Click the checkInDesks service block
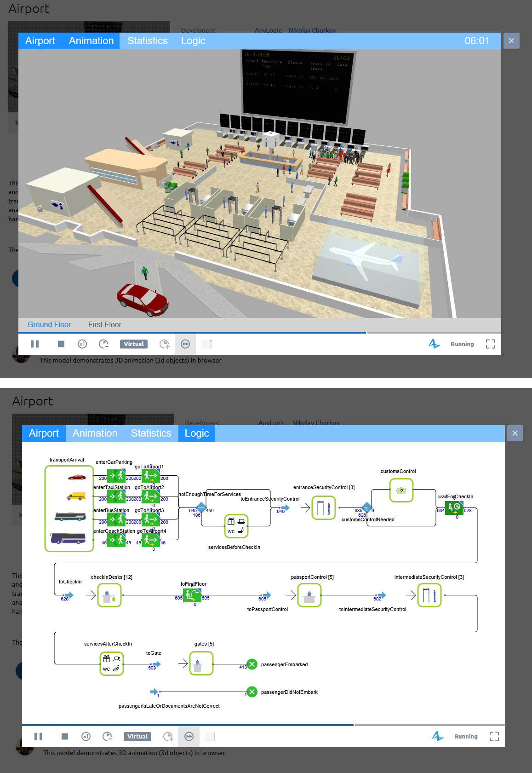Viewport: 532px width, 773px height. click(109, 595)
